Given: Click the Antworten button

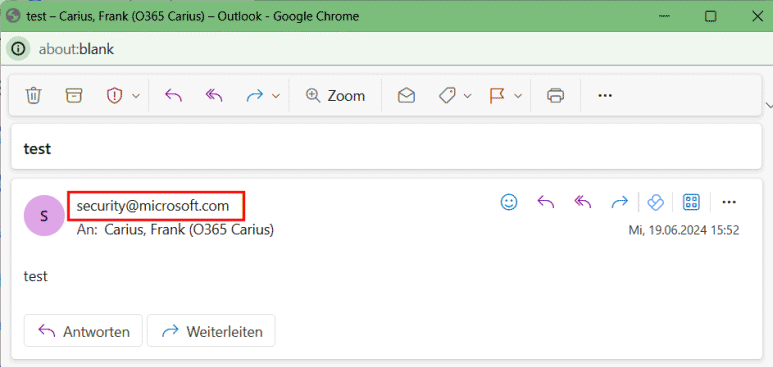Looking at the screenshot, I should [x=83, y=331].
